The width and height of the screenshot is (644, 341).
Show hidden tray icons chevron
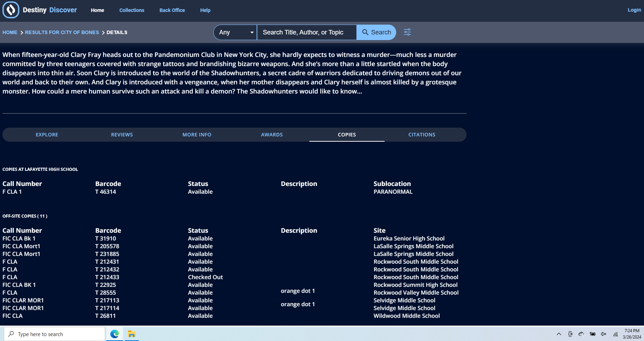coord(559,334)
